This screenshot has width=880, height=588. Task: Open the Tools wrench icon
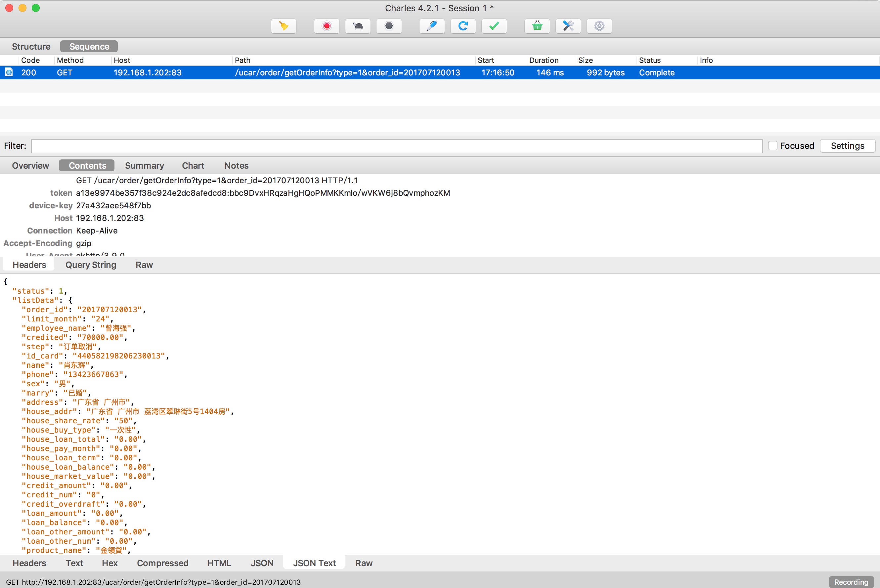coord(568,26)
